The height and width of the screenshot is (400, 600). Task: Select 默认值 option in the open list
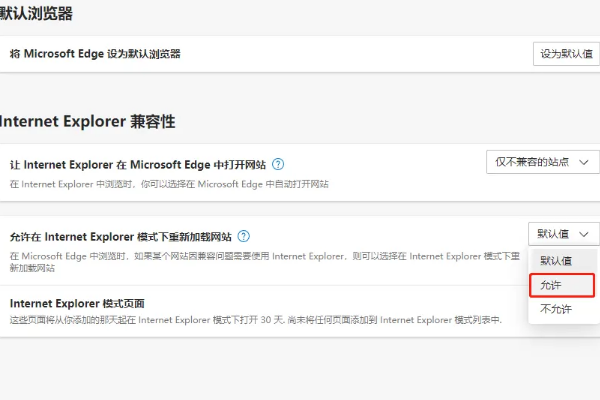click(562, 261)
